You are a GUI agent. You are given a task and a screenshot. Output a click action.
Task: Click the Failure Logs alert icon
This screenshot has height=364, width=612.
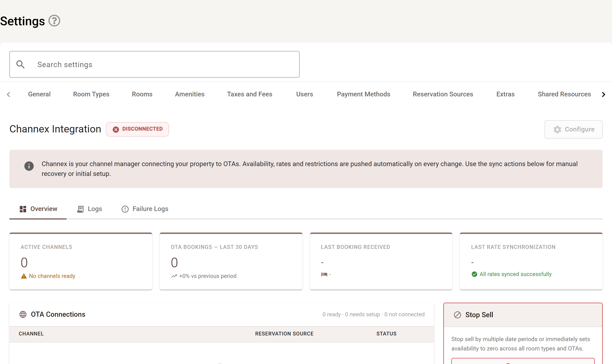[125, 209]
